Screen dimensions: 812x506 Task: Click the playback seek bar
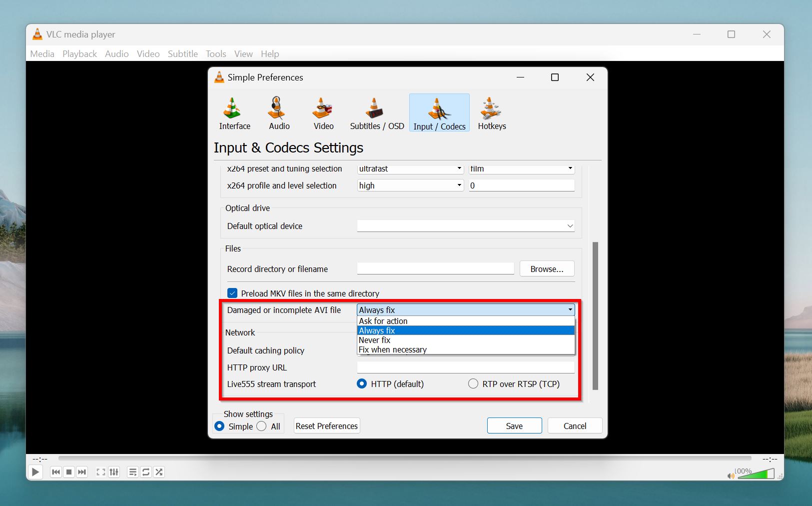405,458
